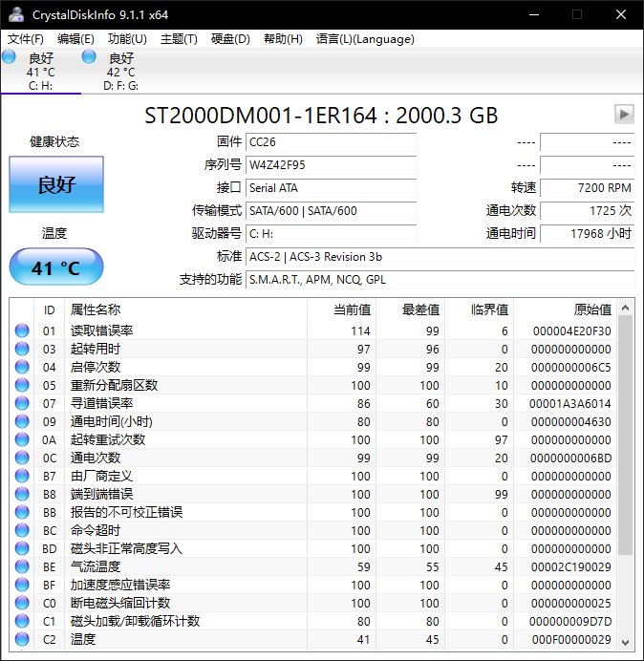Screen dimensions: 644x661
Task: Click the status dot for attribute 05 重新分配扇区数
Action: 22,385
